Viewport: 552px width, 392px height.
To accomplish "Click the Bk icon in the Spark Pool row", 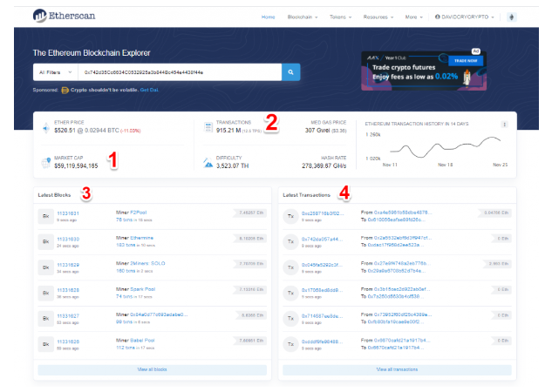I will click(45, 293).
